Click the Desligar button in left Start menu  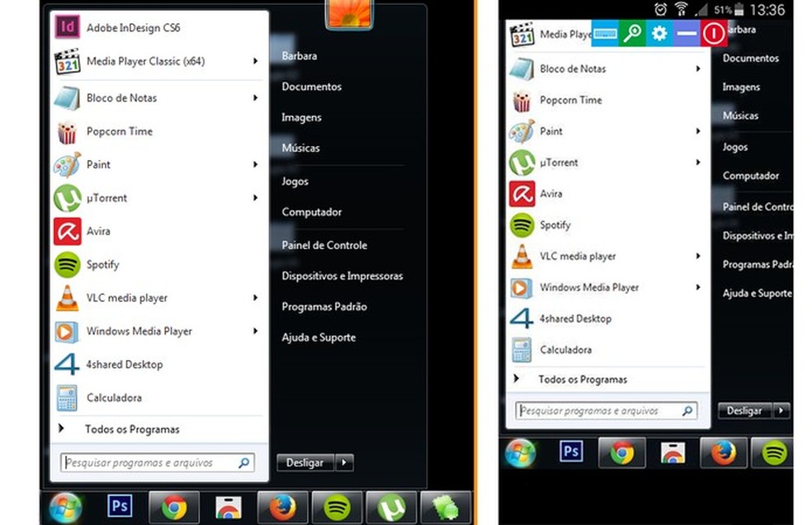(x=306, y=462)
